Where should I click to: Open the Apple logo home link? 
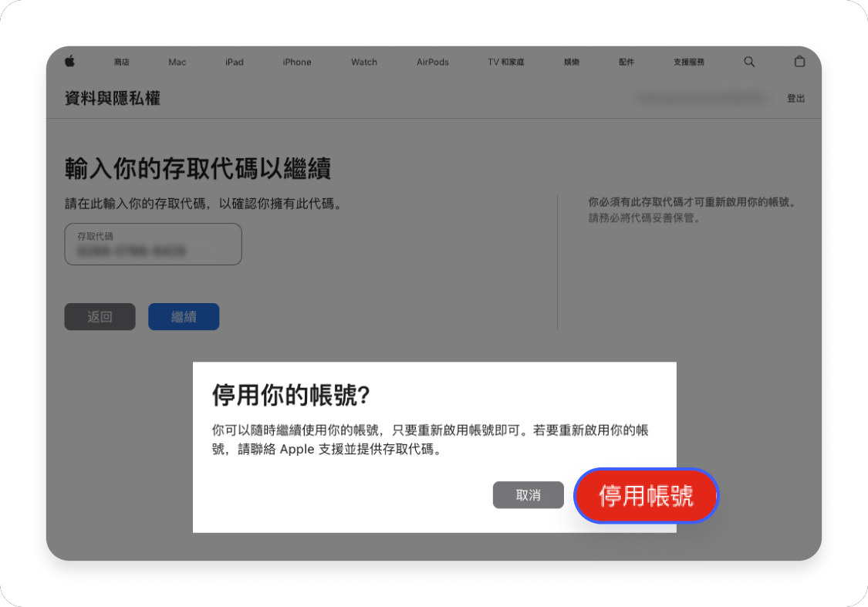[69, 62]
